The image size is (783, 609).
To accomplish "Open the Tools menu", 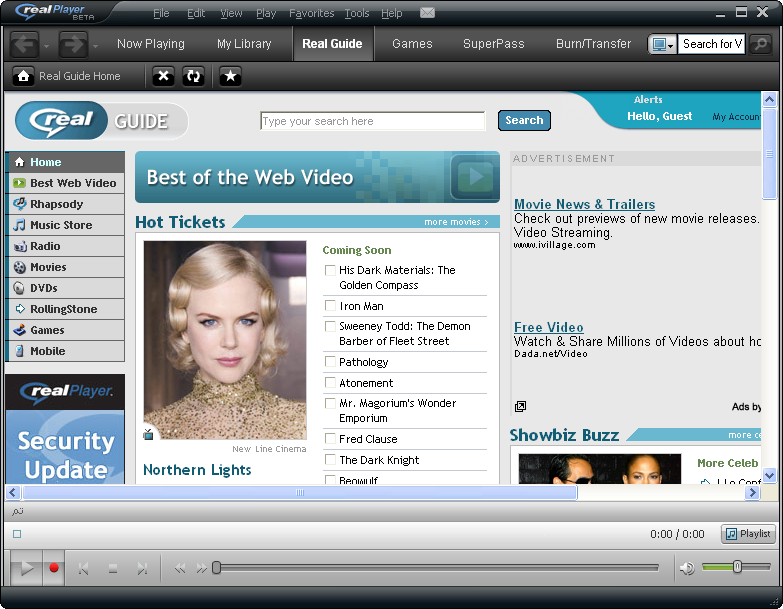I will (x=357, y=13).
